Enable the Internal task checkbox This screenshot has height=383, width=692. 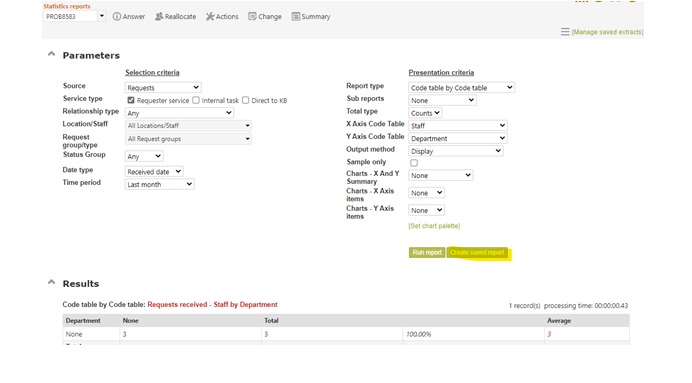(196, 100)
